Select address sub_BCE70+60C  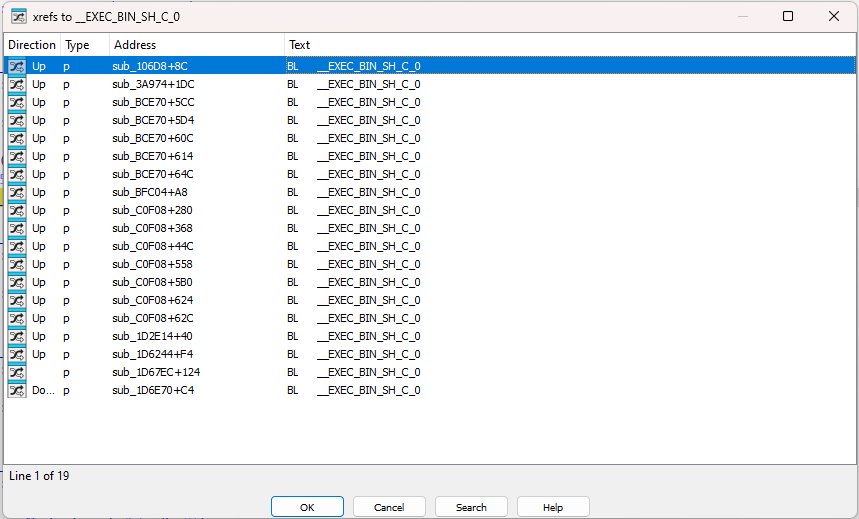[153, 138]
